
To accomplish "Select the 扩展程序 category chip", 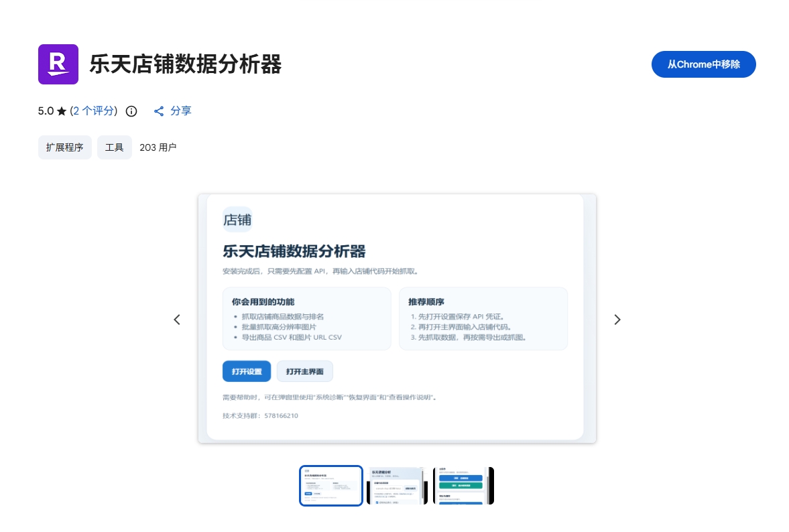I will [65, 147].
